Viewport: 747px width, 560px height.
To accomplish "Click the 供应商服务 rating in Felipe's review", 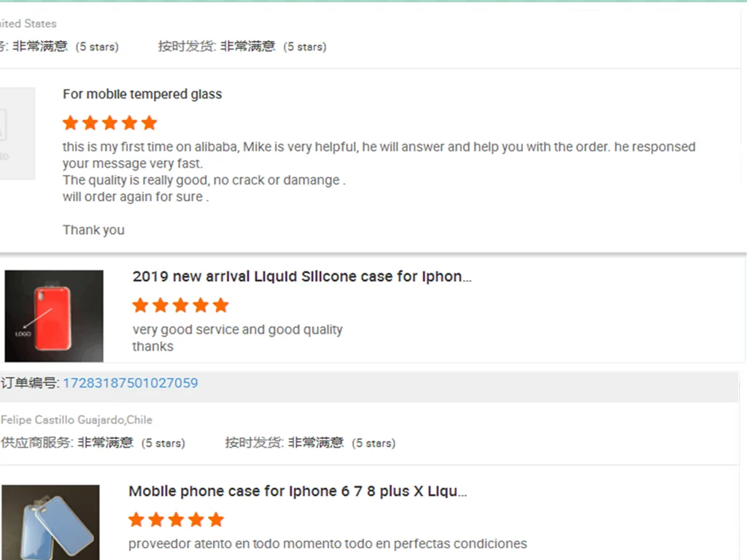I will 93,443.
